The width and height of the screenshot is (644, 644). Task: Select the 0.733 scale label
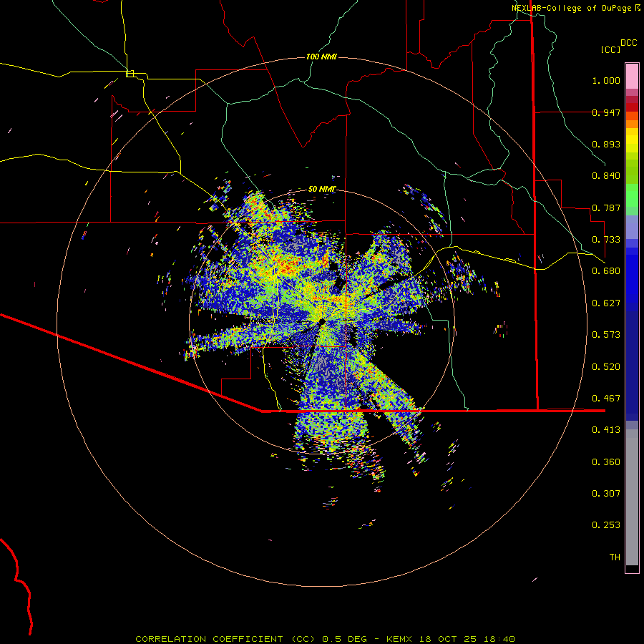pos(606,240)
